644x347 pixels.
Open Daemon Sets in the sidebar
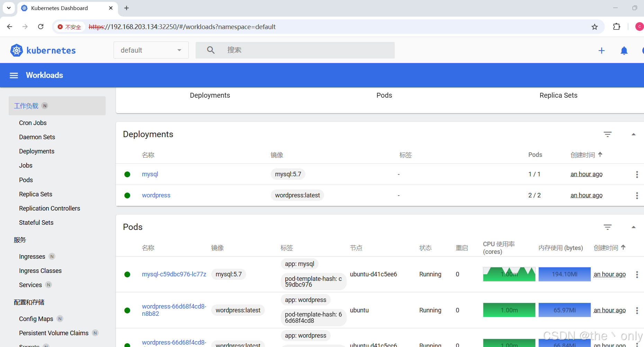pyautogui.click(x=37, y=137)
